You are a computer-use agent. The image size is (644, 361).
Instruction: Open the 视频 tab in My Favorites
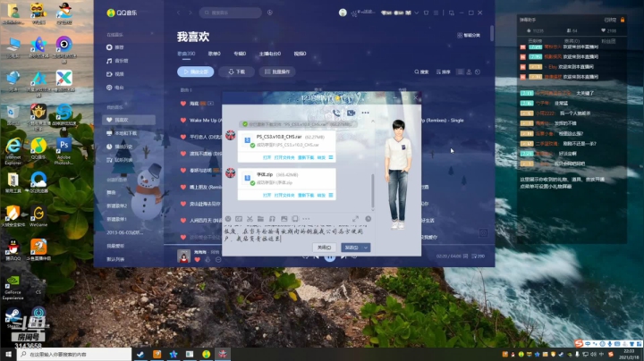pyautogui.click(x=300, y=54)
